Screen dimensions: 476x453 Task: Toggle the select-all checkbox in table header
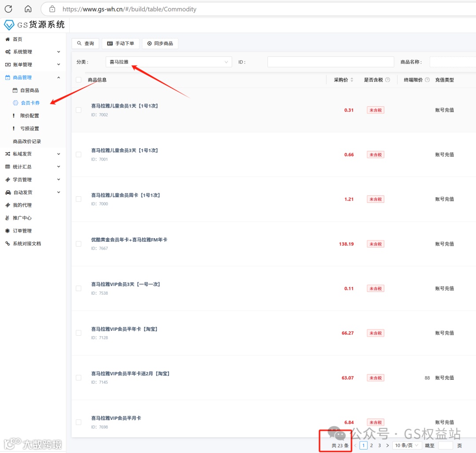pos(78,80)
